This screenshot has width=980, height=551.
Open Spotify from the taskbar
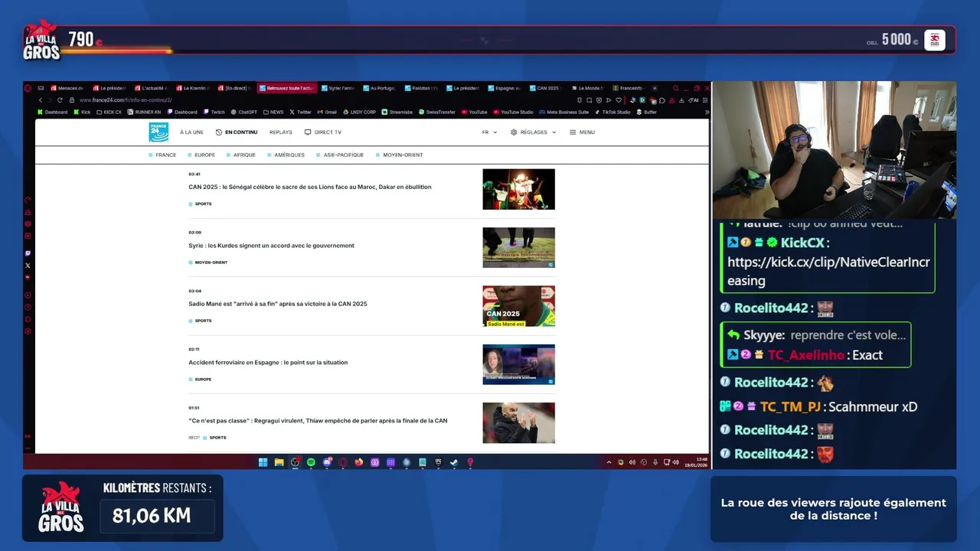[311, 462]
